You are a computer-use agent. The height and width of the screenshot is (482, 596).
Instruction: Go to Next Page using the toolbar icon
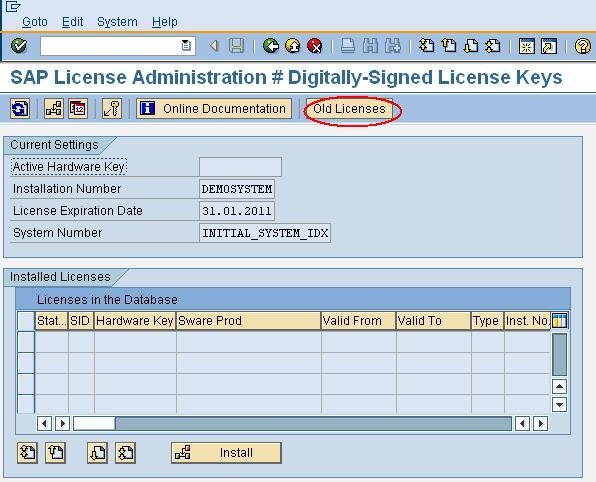(x=471, y=46)
